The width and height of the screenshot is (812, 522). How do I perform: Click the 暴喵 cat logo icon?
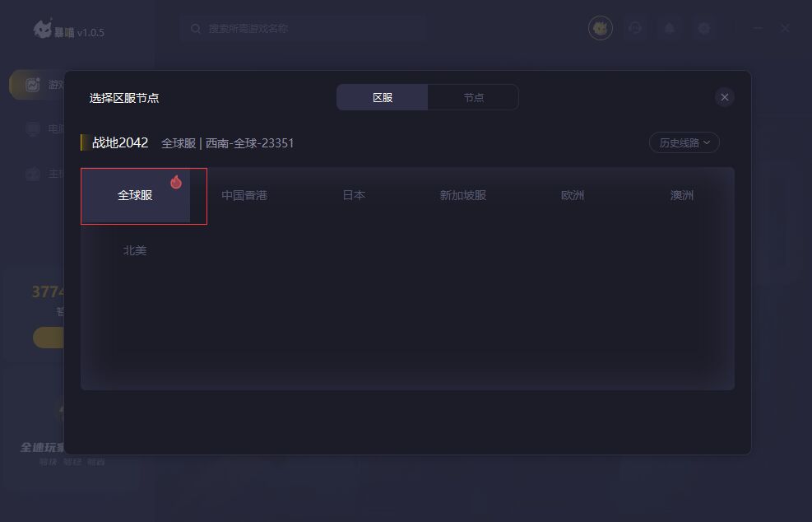click(x=43, y=29)
